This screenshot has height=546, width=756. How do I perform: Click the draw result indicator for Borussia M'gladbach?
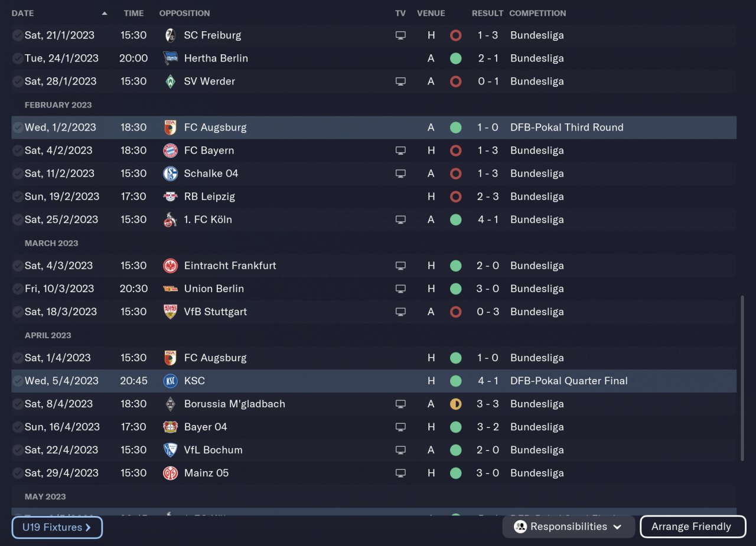pyautogui.click(x=455, y=404)
